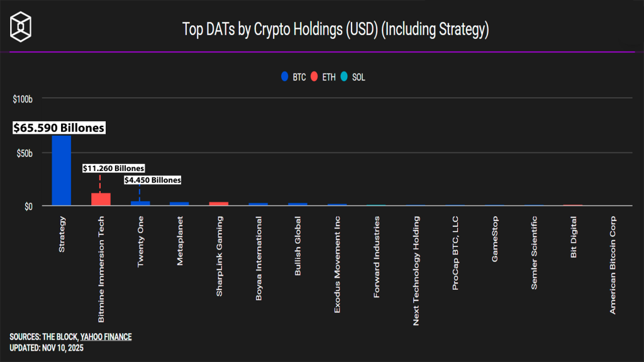Toggle the SOL legend dot

click(343, 78)
